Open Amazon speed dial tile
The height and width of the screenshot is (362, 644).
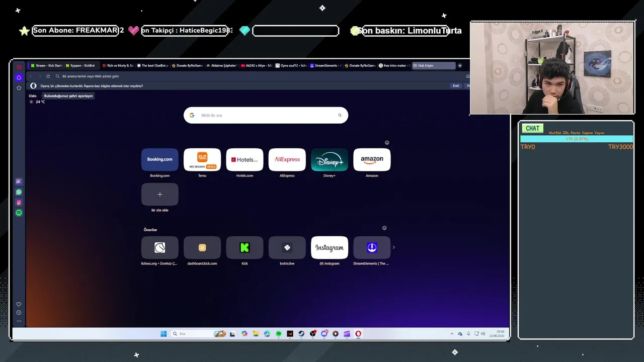[372, 159]
